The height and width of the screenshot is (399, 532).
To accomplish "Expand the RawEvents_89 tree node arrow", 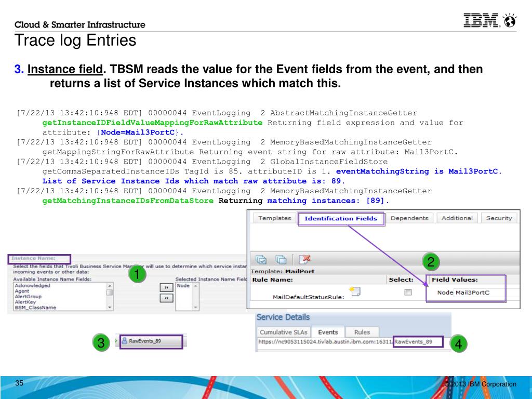I will click(x=116, y=341).
